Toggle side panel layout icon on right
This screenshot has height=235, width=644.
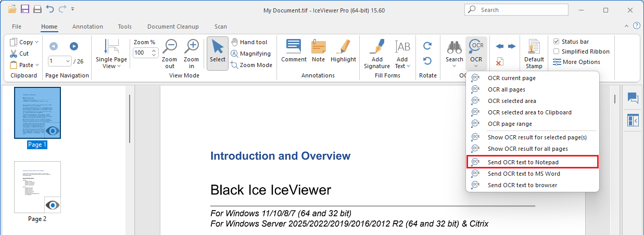pyautogui.click(x=633, y=121)
